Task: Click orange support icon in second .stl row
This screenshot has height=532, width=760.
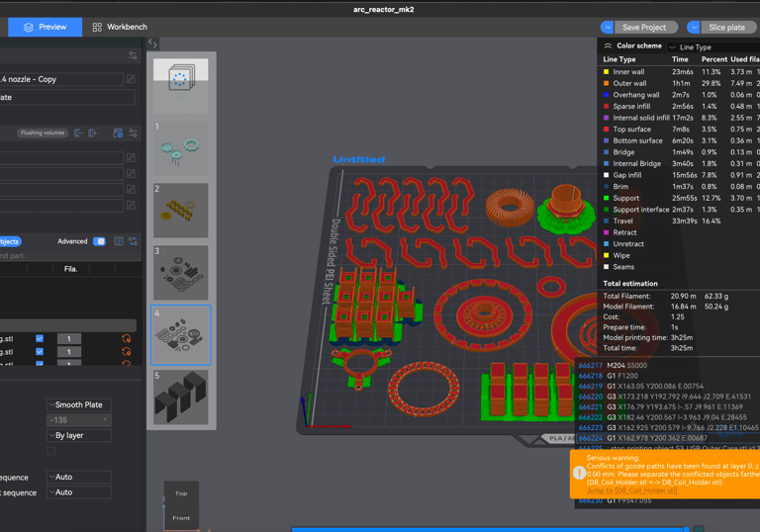Action: (x=127, y=352)
